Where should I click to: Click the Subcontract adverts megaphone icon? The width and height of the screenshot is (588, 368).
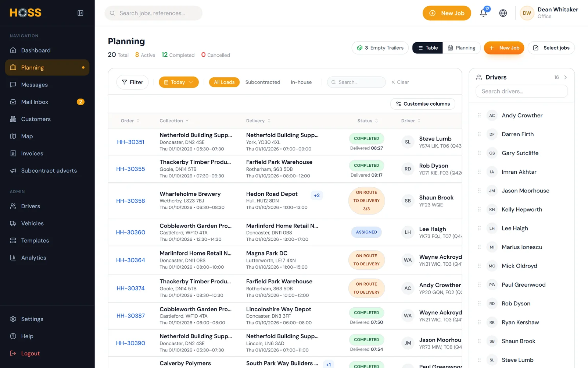[x=13, y=171]
